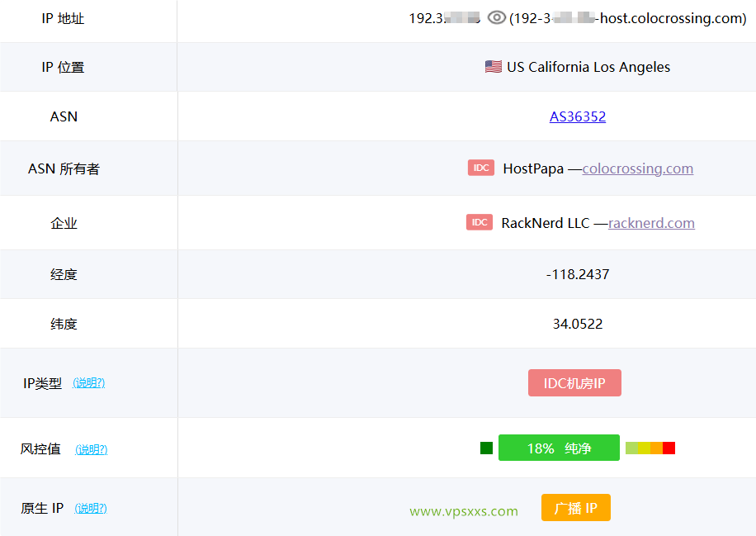Click the 说明 link next to IP类型
The height and width of the screenshot is (536, 756).
point(88,383)
